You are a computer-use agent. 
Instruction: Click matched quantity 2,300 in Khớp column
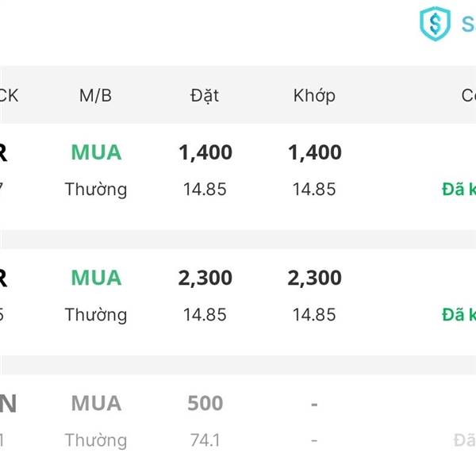click(315, 278)
